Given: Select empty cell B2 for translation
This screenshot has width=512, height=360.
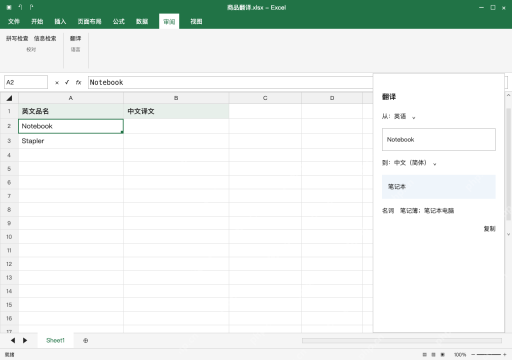Looking at the screenshot, I should tap(176, 126).
